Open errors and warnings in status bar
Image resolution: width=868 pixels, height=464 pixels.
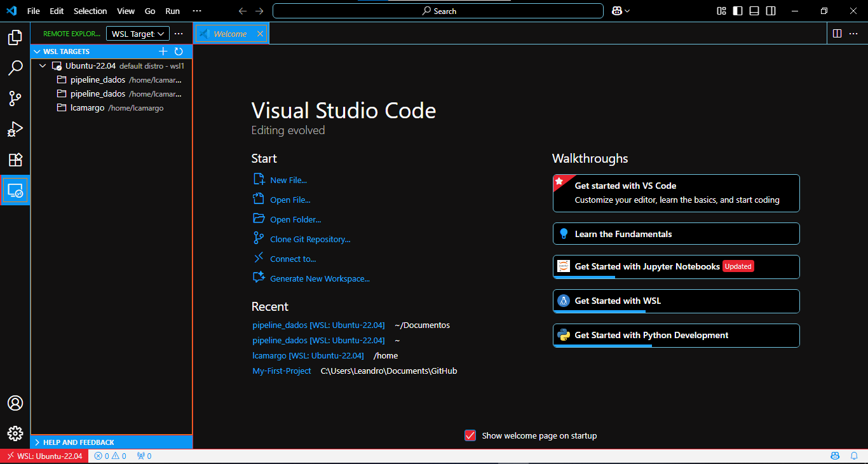pos(111,456)
